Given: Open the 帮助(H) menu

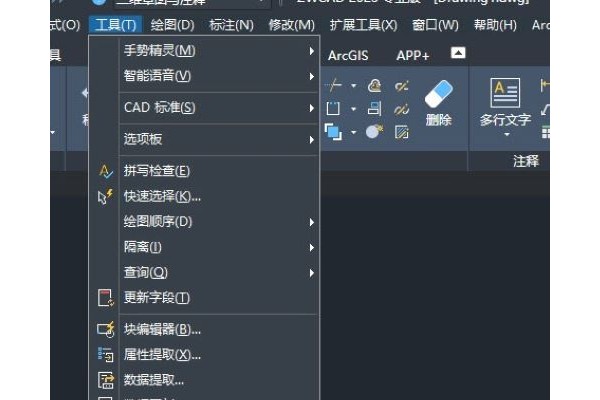Looking at the screenshot, I should tap(496, 25).
